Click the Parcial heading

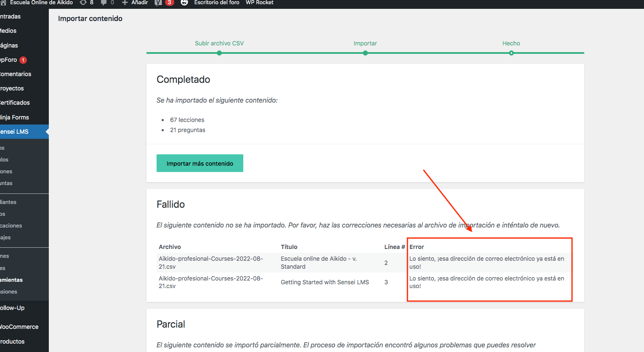pyautogui.click(x=171, y=324)
